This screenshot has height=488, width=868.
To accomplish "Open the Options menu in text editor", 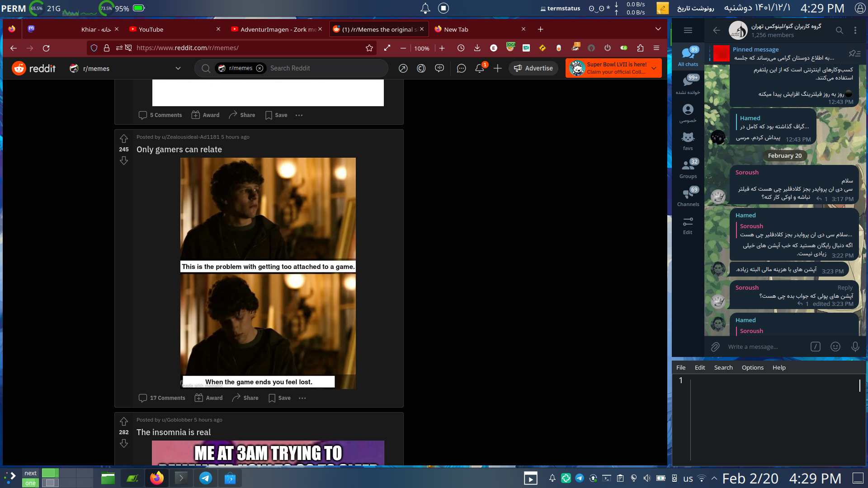I will coord(752,367).
